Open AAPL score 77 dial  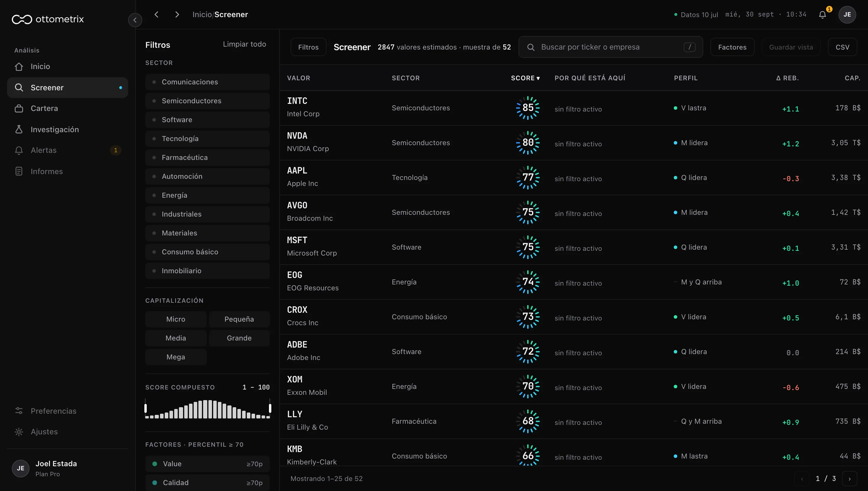pos(528,177)
